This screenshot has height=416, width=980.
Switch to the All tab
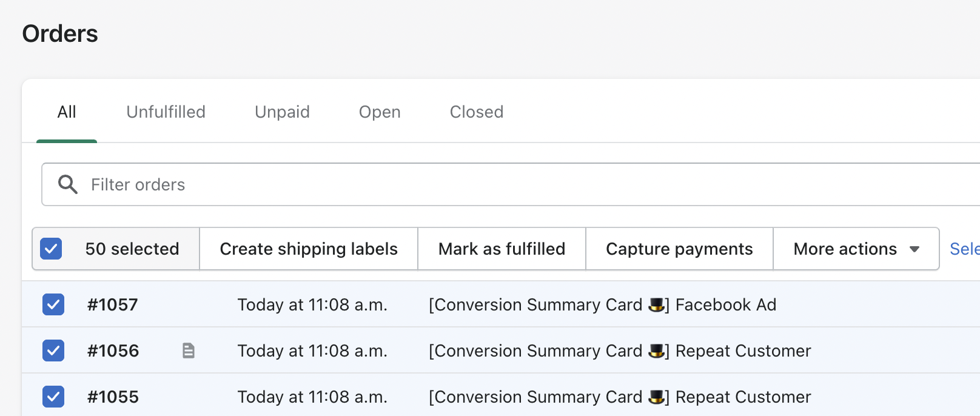click(x=67, y=112)
